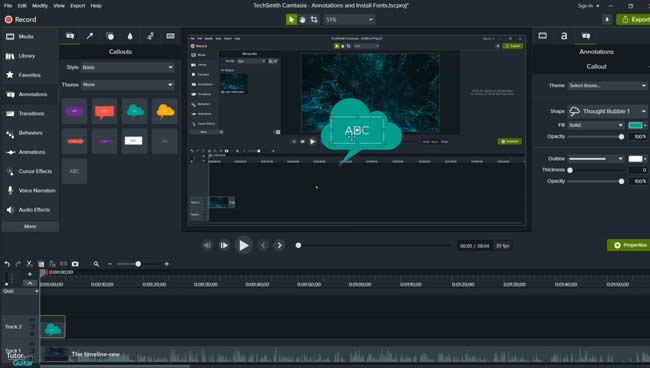Select the Pan hand tool

[303, 19]
